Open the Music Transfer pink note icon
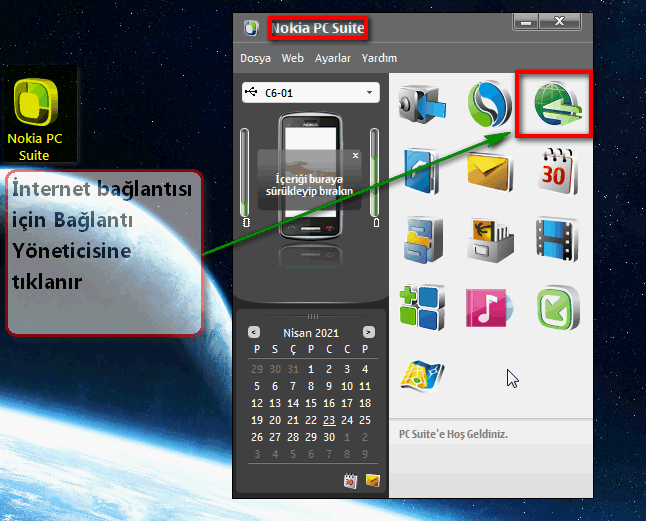Viewport: 646px width, 521px height. pos(489,308)
